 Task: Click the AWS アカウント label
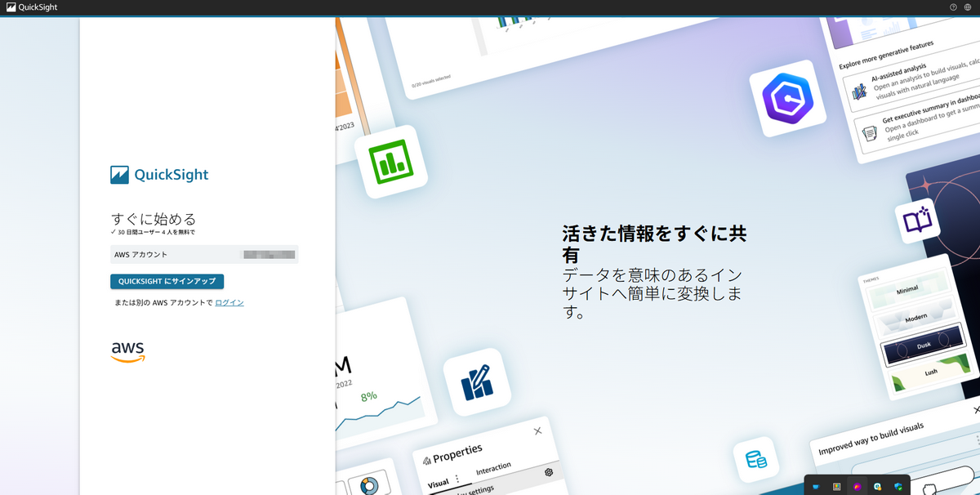(x=140, y=255)
